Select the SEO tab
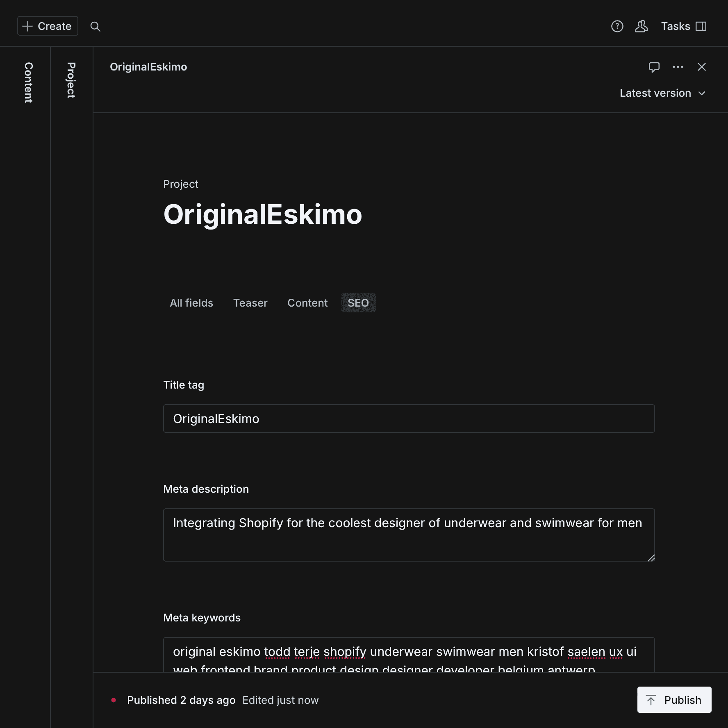The width and height of the screenshot is (728, 728). click(x=358, y=303)
